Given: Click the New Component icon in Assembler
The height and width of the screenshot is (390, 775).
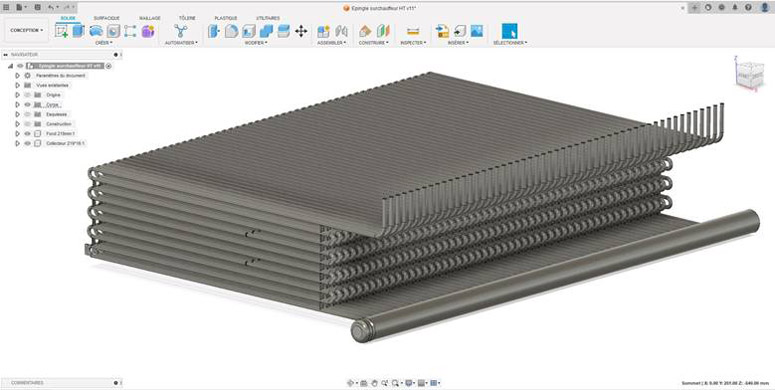Looking at the screenshot, I should tap(323, 31).
